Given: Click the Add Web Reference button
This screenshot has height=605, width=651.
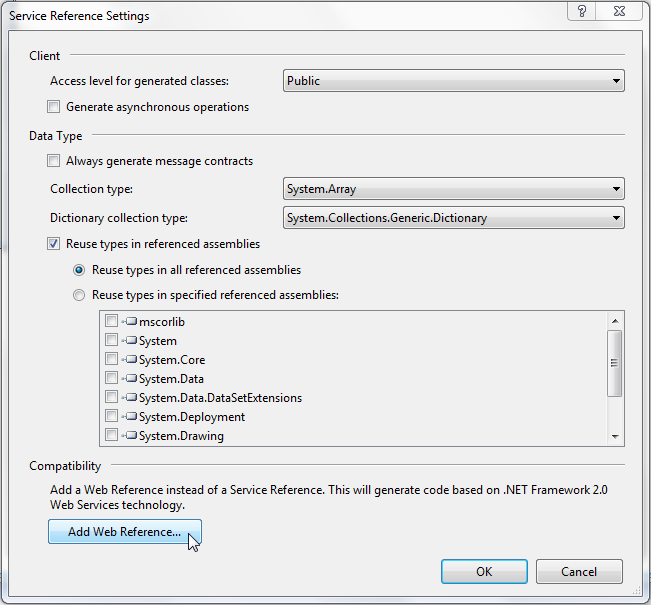Looking at the screenshot, I should pyautogui.click(x=125, y=532).
